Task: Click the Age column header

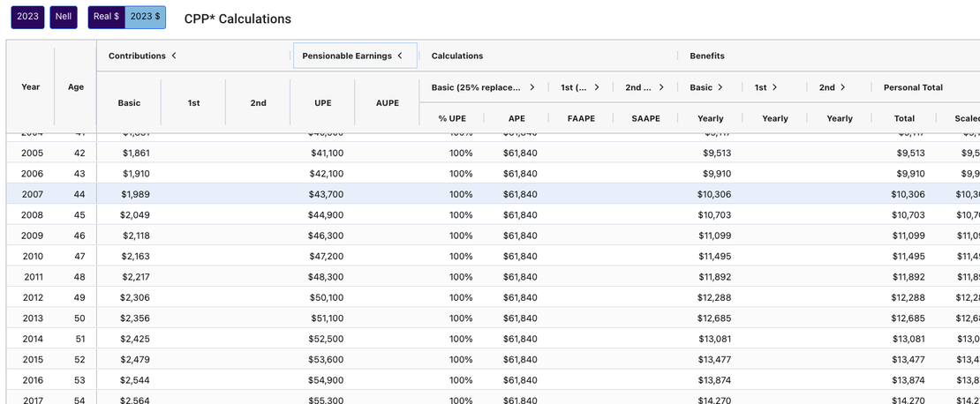Action: pos(76,86)
